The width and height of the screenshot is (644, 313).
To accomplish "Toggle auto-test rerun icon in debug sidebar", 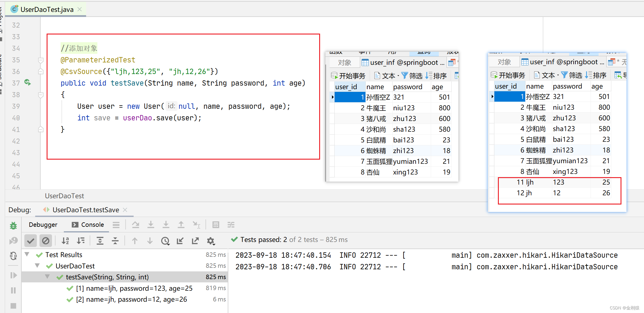I will click(13, 256).
